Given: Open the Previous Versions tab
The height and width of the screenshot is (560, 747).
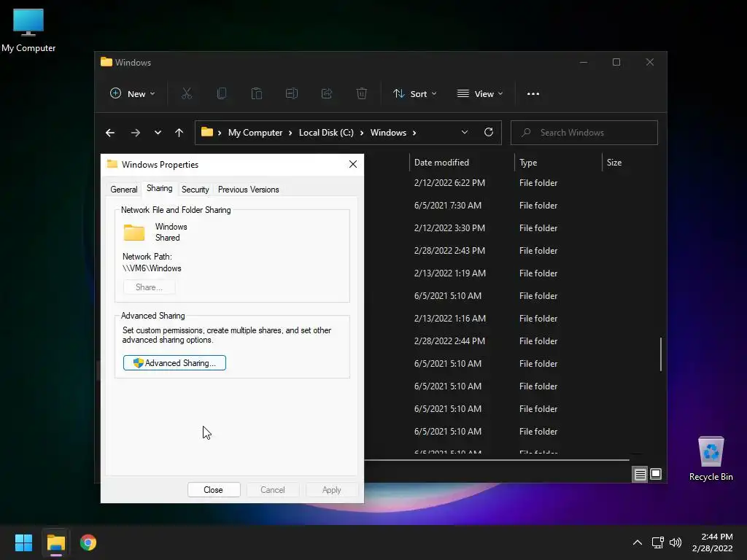Looking at the screenshot, I should pyautogui.click(x=248, y=190).
